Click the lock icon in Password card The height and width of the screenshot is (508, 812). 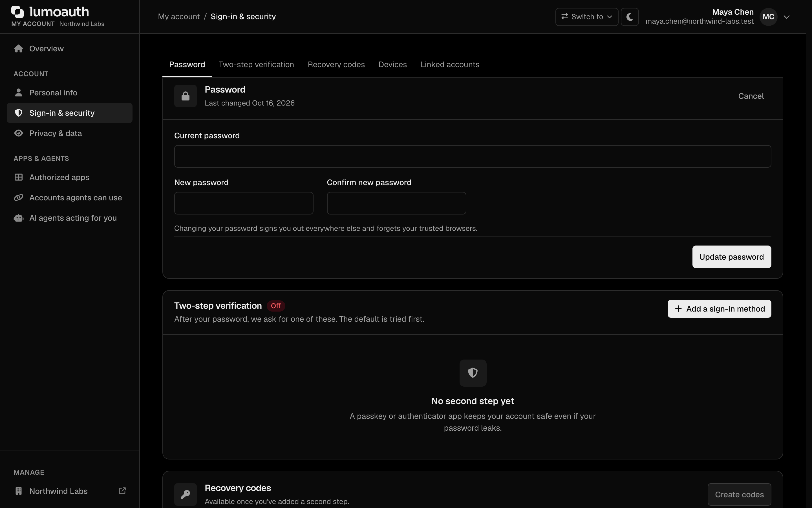(186, 96)
